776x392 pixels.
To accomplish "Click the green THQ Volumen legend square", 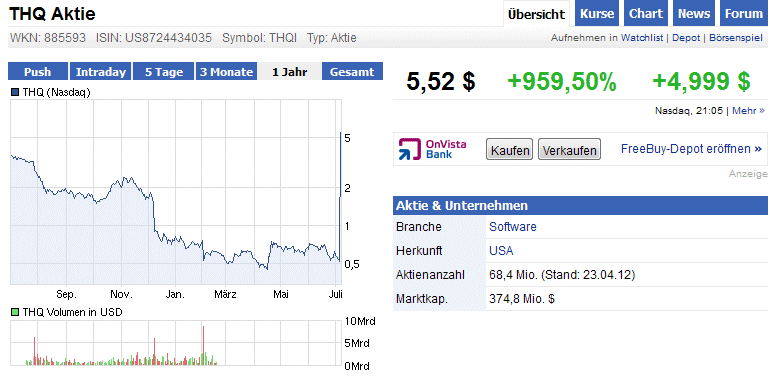I will coord(15,312).
